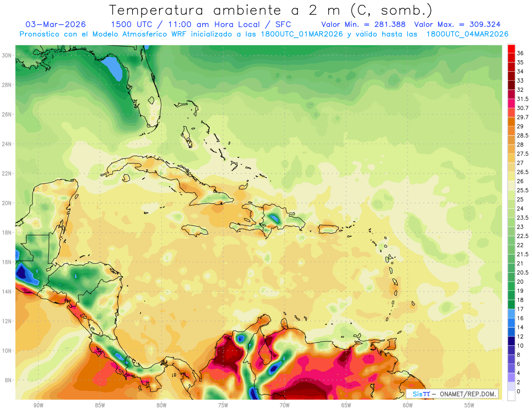Click the '80W' longitude label
This screenshot has width=532, height=411.
pyautogui.click(x=161, y=405)
